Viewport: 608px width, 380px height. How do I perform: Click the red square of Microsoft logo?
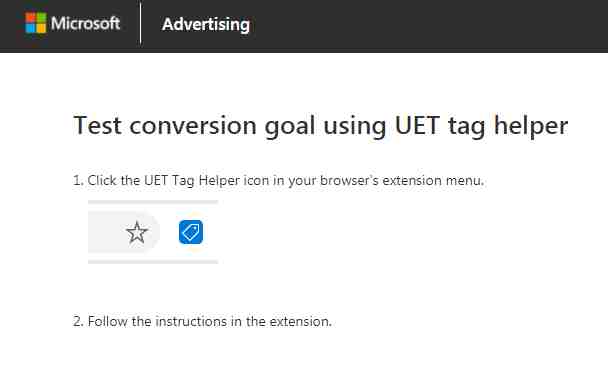tap(30, 18)
